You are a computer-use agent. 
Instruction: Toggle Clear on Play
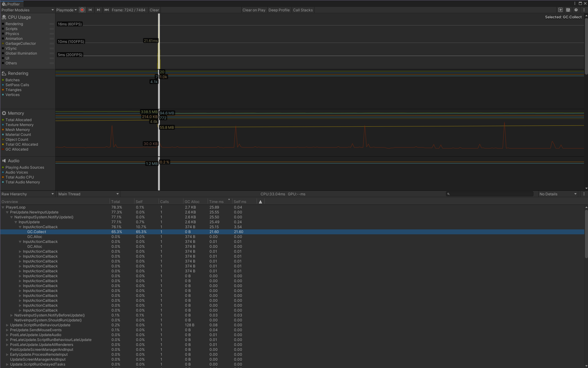click(x=254, y=10)
